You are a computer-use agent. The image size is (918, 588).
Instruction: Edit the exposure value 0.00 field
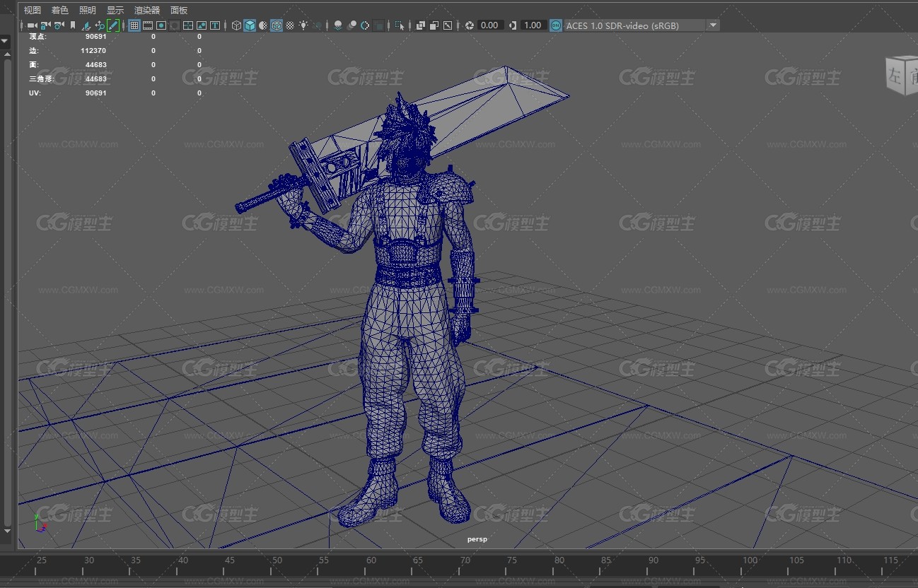tap(490, 25)
